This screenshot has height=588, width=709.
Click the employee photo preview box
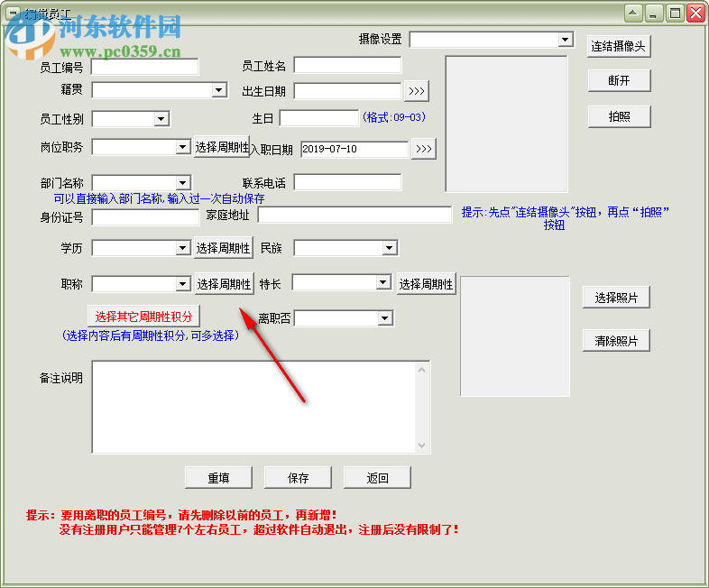(515, 336)
